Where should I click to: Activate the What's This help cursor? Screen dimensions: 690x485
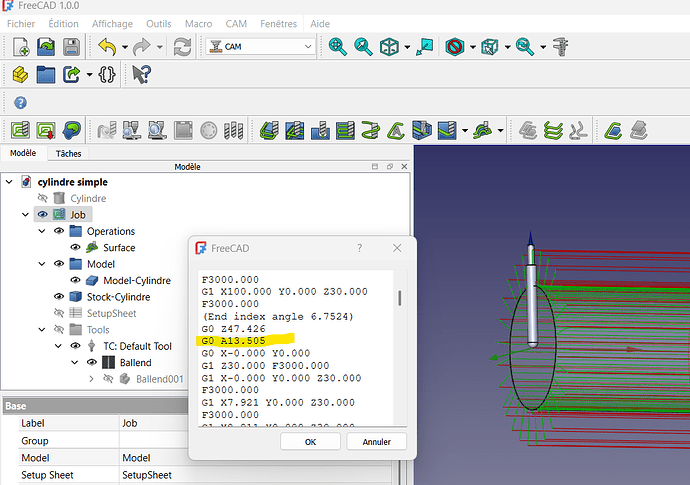pyautogui.click(x=142, y=74)
